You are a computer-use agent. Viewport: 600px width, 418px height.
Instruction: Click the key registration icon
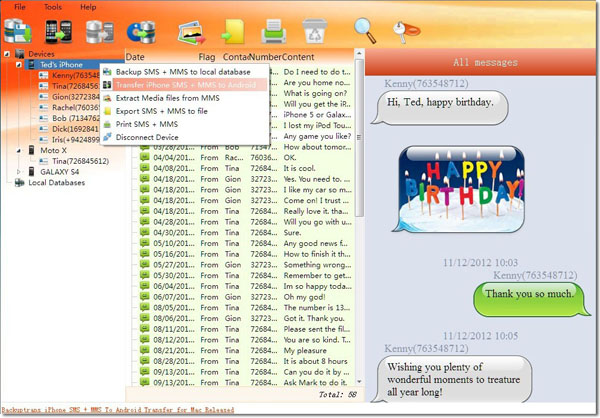pos(406,31)
